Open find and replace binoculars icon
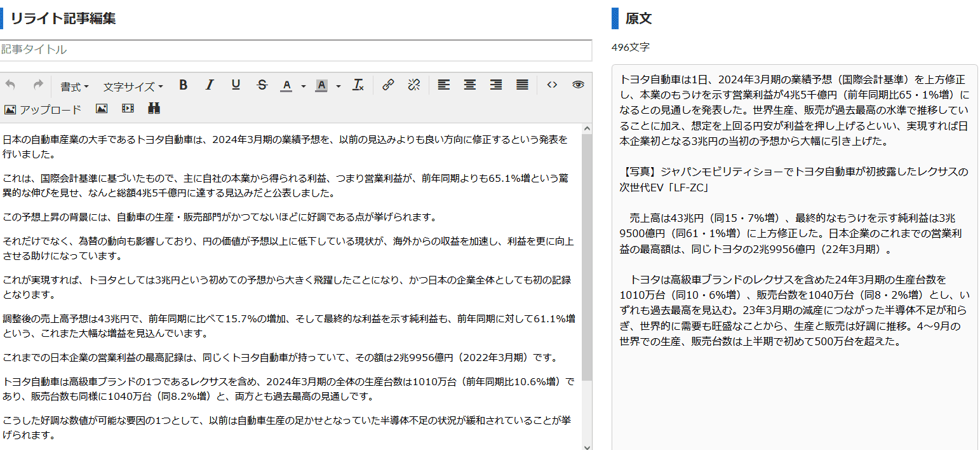The width and height of the screenshot is (980, 450). [154, 109]
